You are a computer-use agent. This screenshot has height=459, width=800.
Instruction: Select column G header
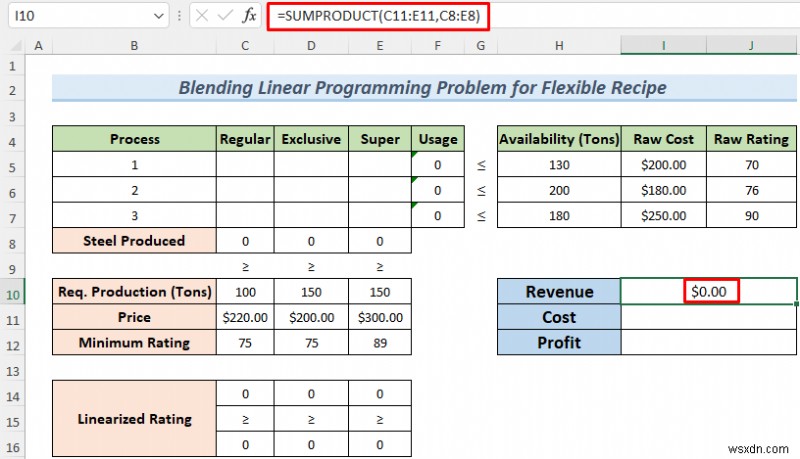(x=481, y=46)
